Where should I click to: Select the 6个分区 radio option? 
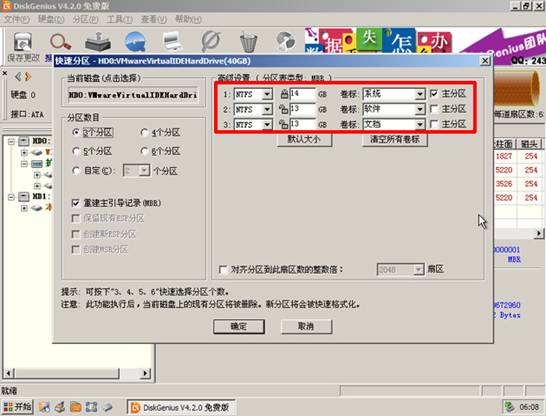tap(144, 151)
